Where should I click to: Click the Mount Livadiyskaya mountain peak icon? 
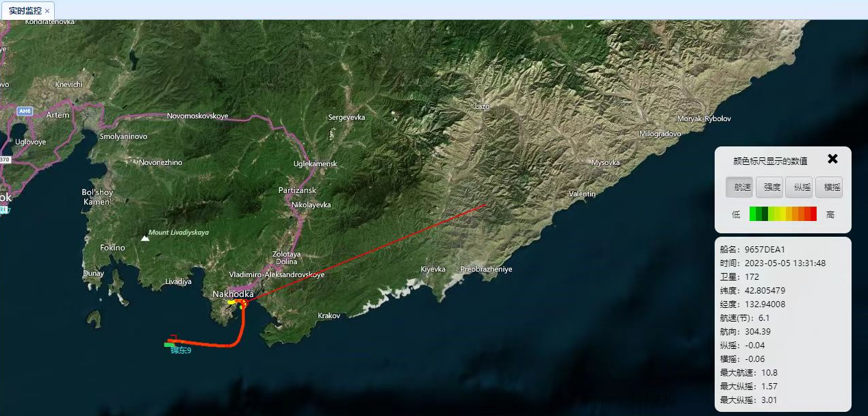pyautogui.click(x=144, y=238)
